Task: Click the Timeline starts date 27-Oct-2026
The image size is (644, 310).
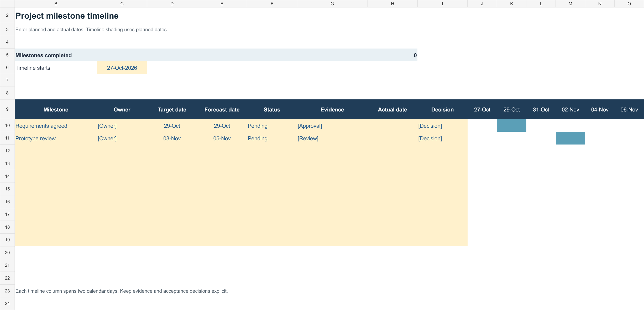Action: click(x=122, y=68)
